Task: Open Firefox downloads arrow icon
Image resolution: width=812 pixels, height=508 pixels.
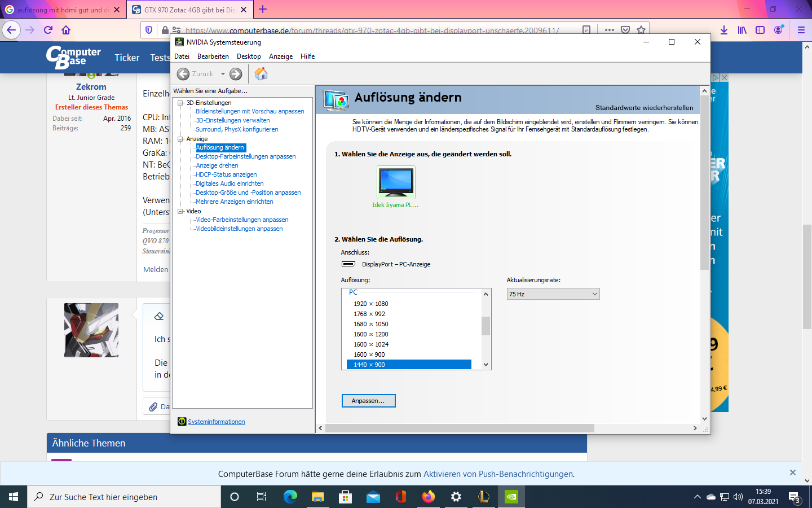Action: (x=724, y=30)
